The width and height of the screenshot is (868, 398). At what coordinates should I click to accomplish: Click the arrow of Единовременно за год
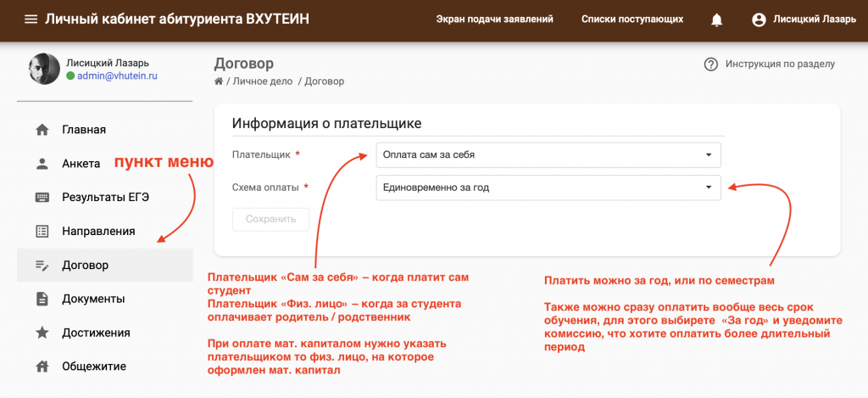(x=708, y=188)
